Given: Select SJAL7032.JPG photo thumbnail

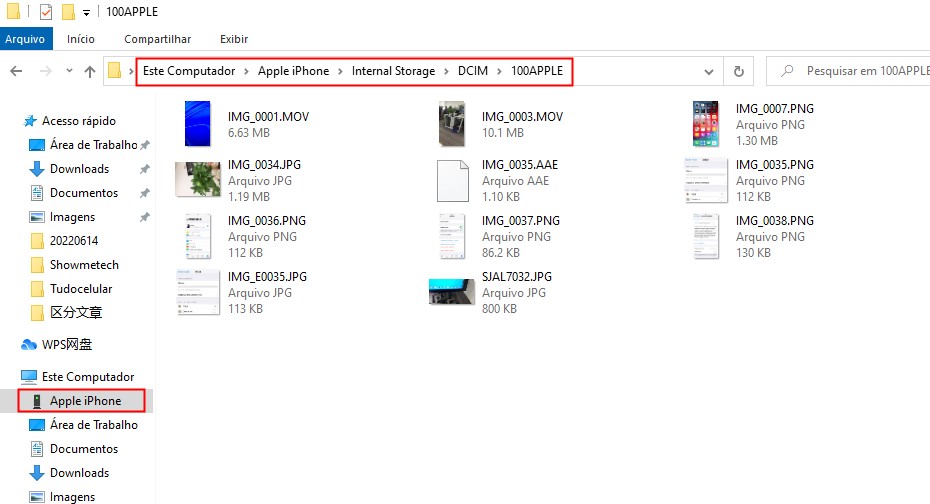Looking at the screenshot, I should click(x=452, y=292).
